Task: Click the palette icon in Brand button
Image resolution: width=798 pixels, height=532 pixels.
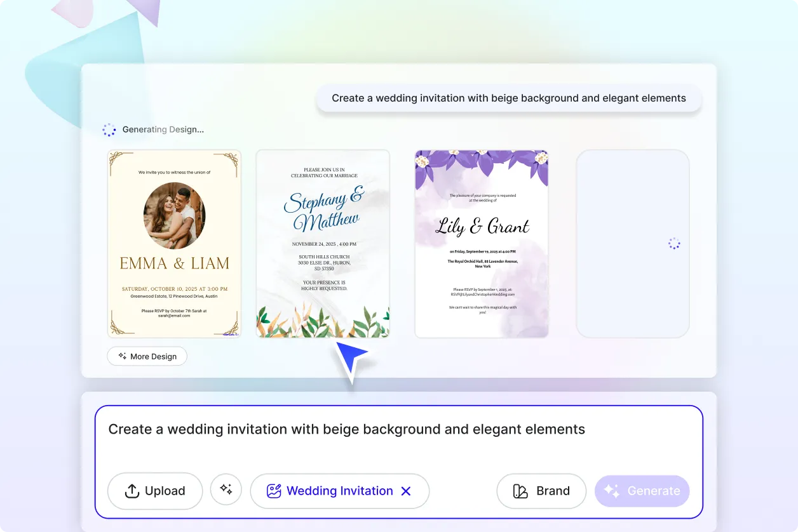Action: pyautogui.click(x=520, y=491)
